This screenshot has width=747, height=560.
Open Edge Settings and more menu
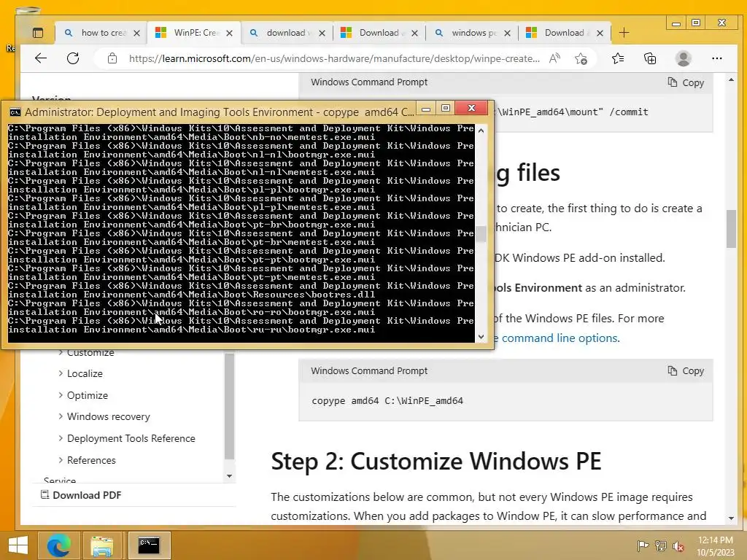coord(716,58)
